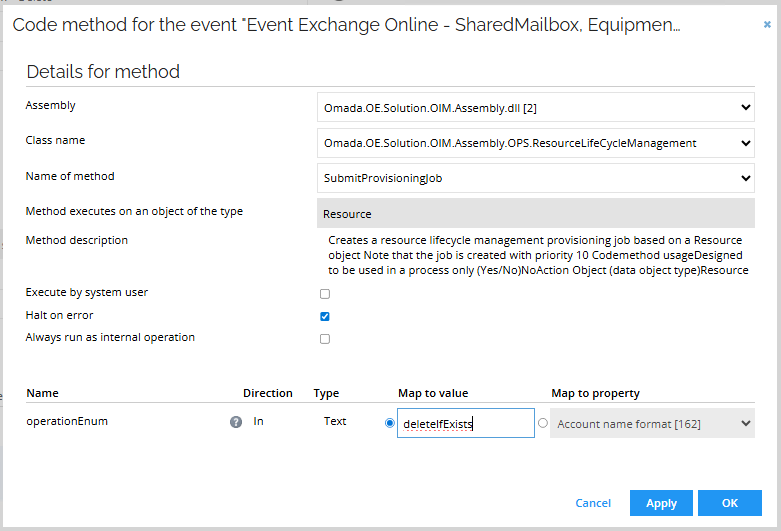
Task: Open the Name of method dropdown
Action: (535, 178)
